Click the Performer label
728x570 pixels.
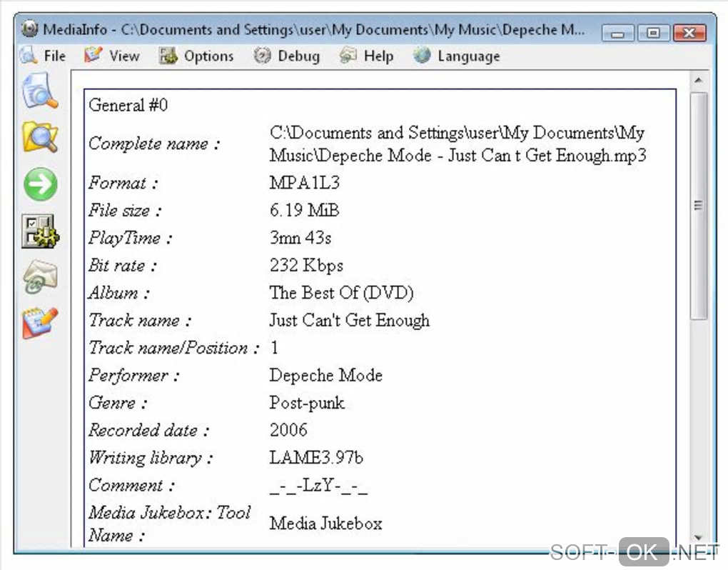pos(133,375)
